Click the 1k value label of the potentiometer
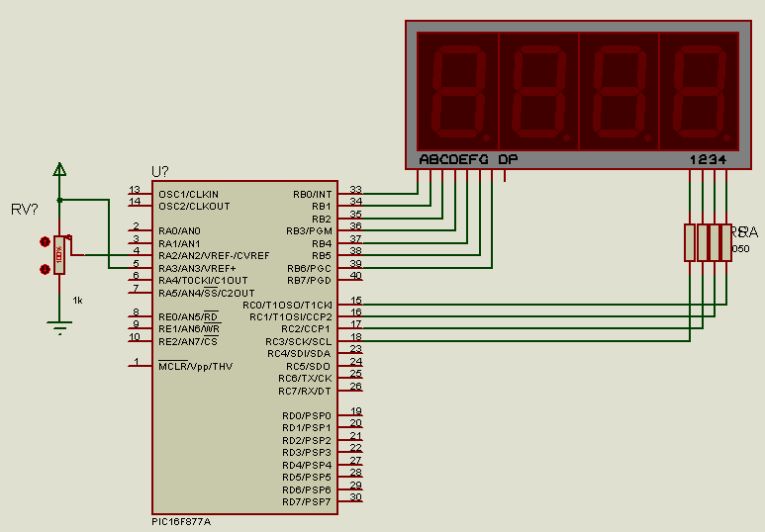 pyautogui.click(x=77, y=301)
